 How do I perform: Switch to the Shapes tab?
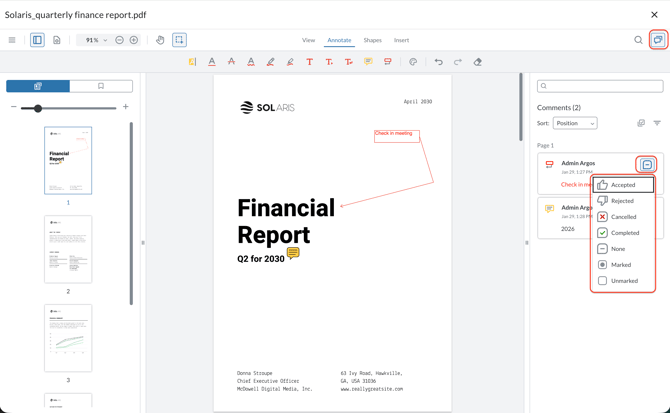[x=372, y=40]
